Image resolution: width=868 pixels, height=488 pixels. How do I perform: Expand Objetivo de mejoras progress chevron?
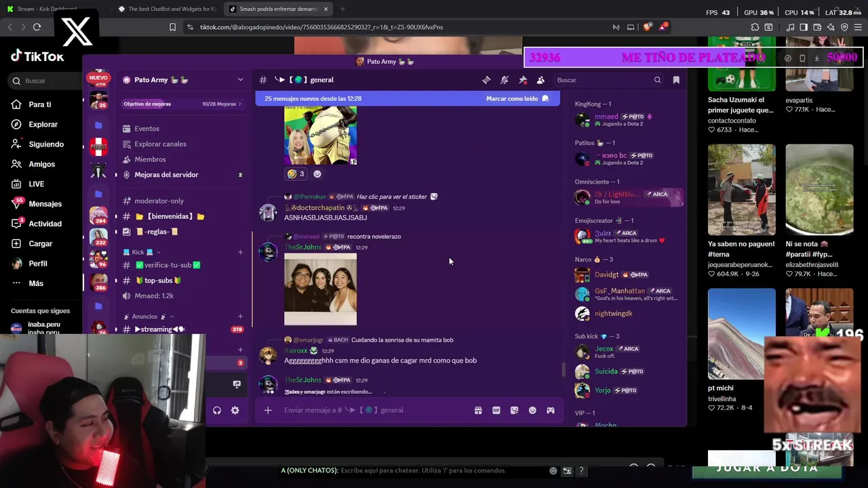(x=239, y=104)
